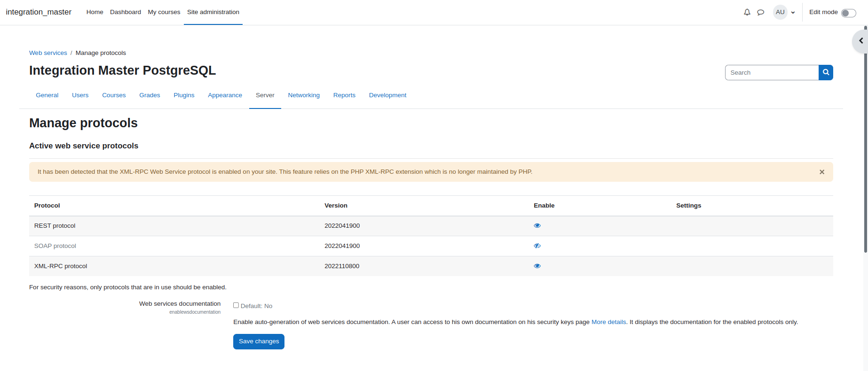Click the SOAP protocol version 2022041900

342,246
